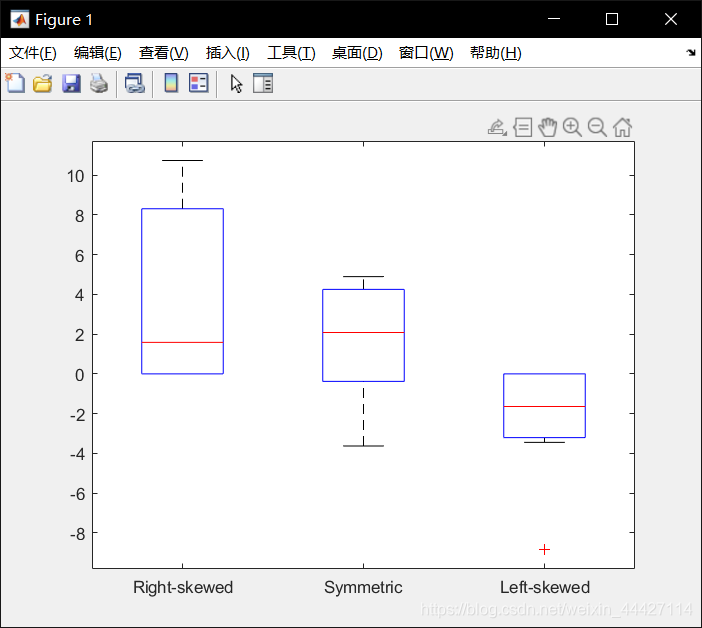
Task: Print the figure with the printer icon
Action: (99, 84)
